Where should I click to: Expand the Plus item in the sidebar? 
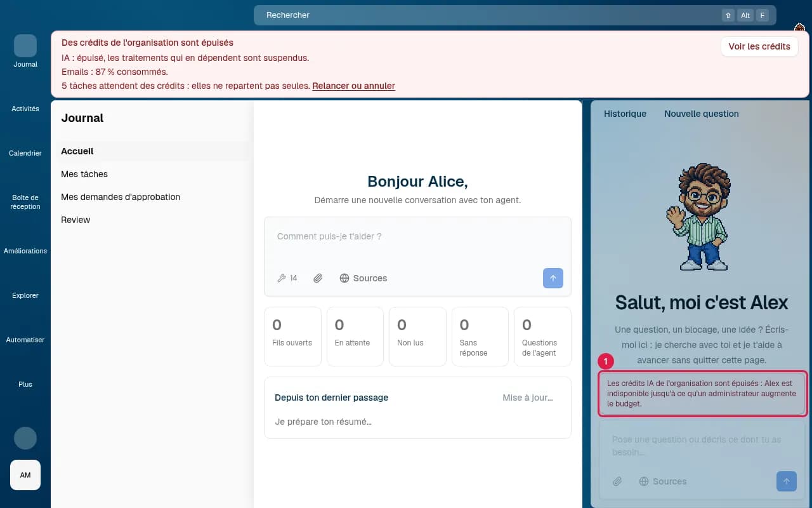[25, 384]
